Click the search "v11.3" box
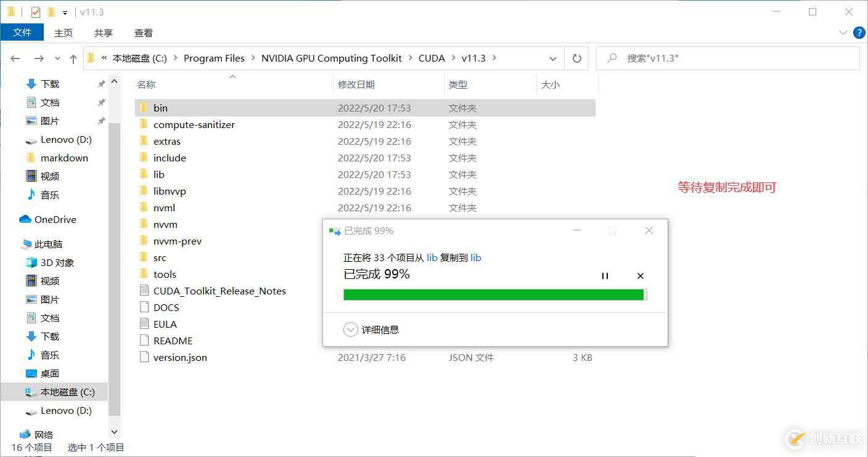 [728, 58]
